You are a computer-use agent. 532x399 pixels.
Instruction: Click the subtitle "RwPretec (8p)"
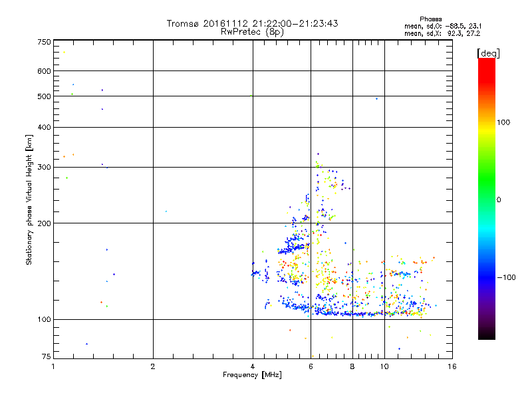coord(252,32)
